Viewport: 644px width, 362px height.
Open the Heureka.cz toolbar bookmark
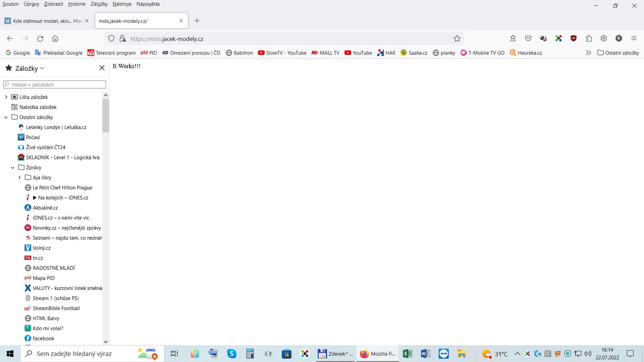(526, 53)
